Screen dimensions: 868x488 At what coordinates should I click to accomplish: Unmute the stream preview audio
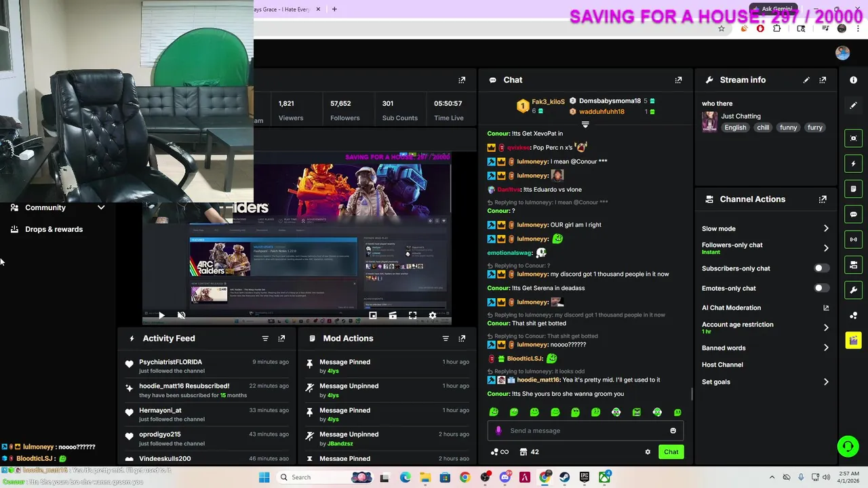pos(181,315)
